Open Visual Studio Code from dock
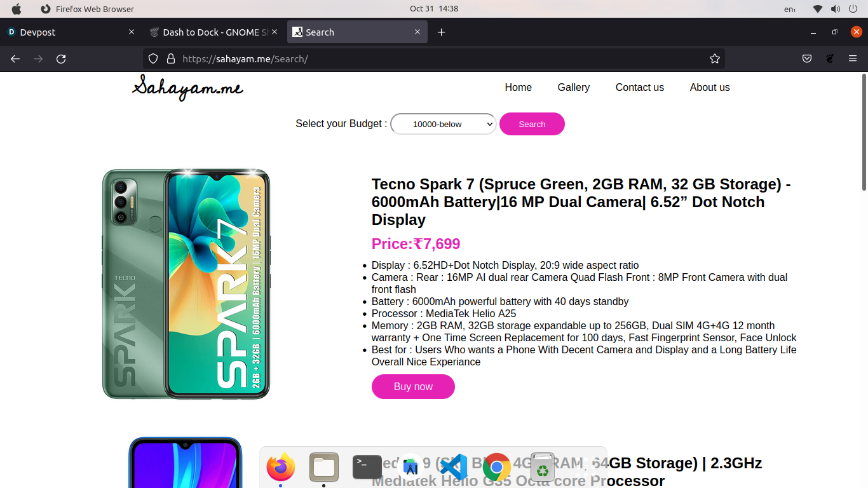Screen dimensions: 868x488 (454, 468)
